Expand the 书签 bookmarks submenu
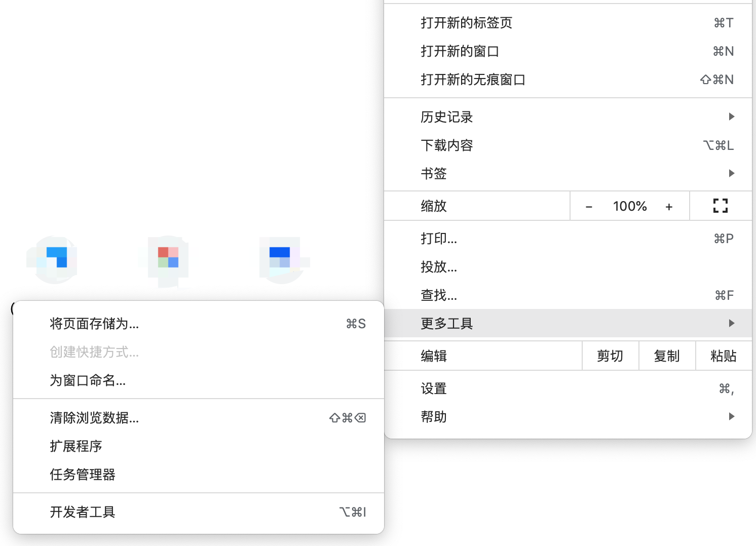This screenshot has height=546, width=756. click(568, 174)
